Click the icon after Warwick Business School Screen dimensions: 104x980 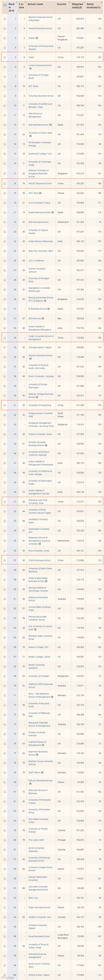[30, 358]
